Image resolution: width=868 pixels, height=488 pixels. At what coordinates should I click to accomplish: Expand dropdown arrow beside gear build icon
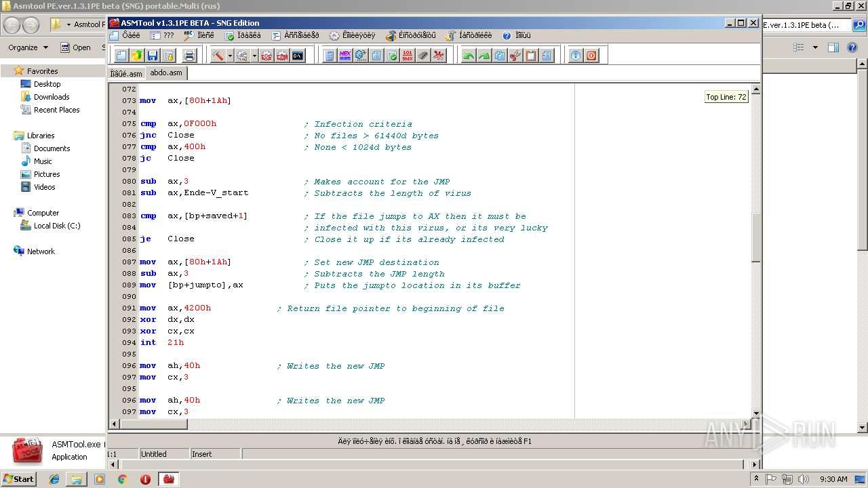254,56
